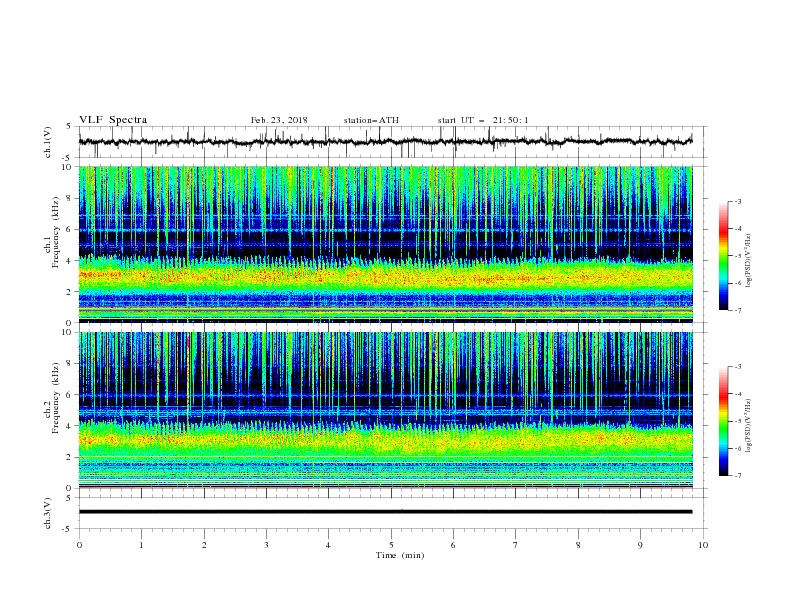The image size is (792, 612).
Task: Click the ch.2 spectrogram plot area
Action: 386,410
